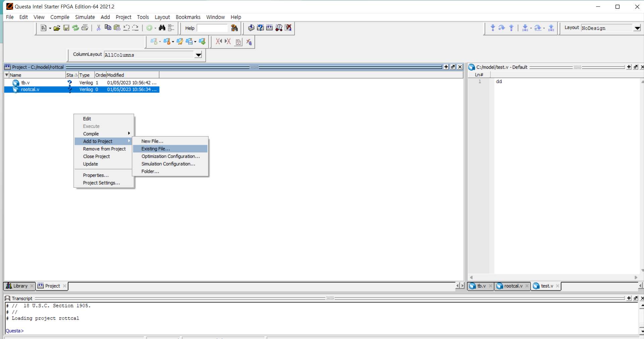The width and height of the screenshot is (644, 339).
Task: Click the Questa> transcript prompt
Action: tap(15, 331)
